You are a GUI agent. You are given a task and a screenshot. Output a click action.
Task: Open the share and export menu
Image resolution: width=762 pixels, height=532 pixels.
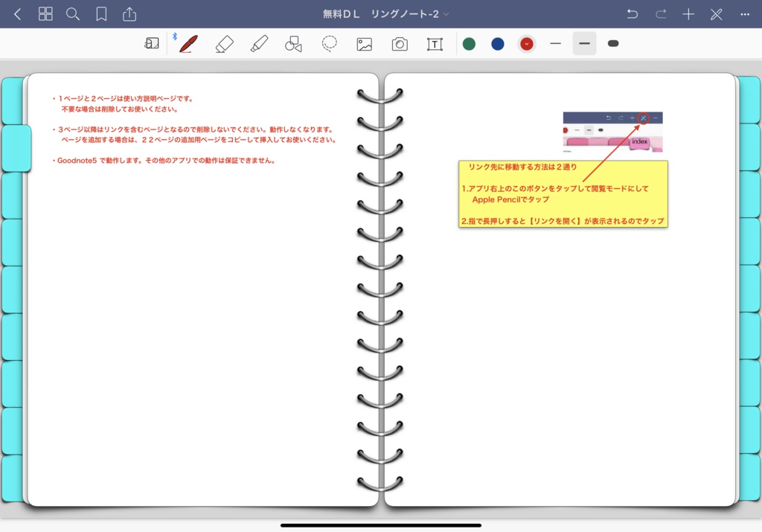tap(129, 14)
